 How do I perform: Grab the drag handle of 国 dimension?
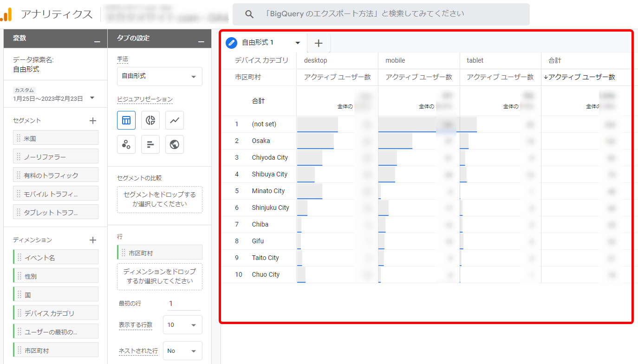19,294
